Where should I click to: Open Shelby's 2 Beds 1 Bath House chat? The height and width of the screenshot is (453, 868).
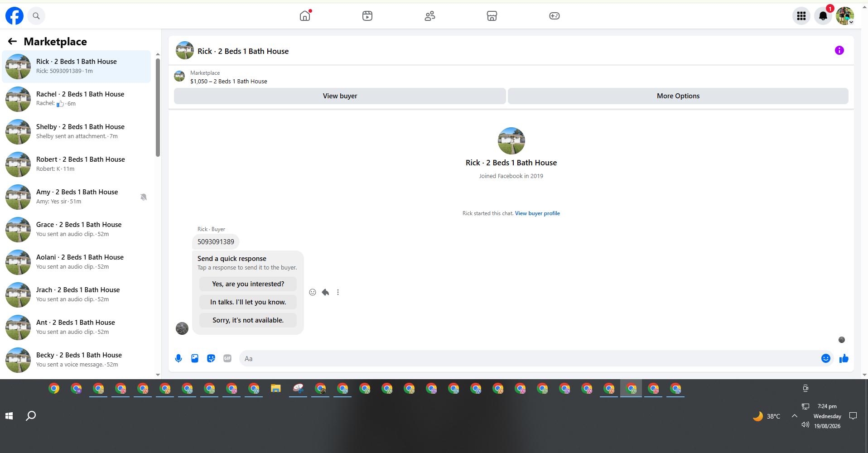coord(77,132)
